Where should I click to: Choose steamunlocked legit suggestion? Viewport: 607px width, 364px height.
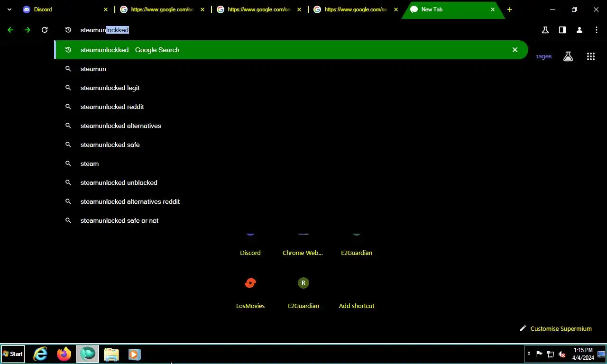(x=291, y=88)
